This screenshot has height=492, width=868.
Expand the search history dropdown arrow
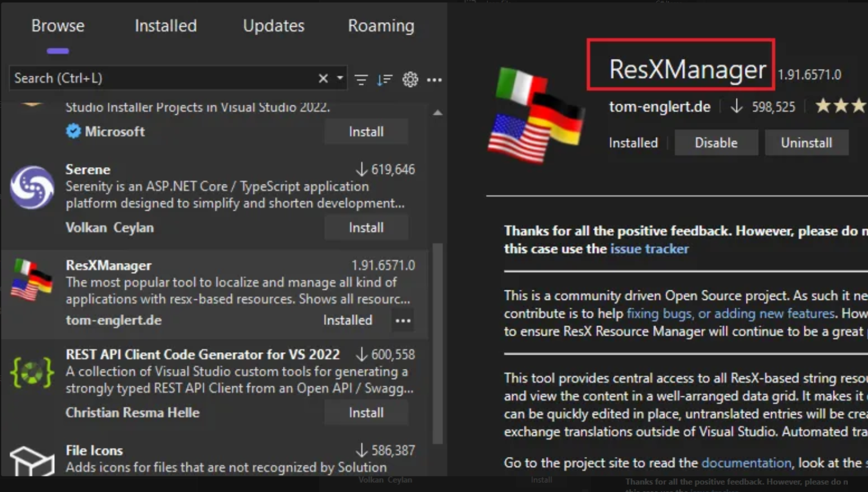click(340, 78)
